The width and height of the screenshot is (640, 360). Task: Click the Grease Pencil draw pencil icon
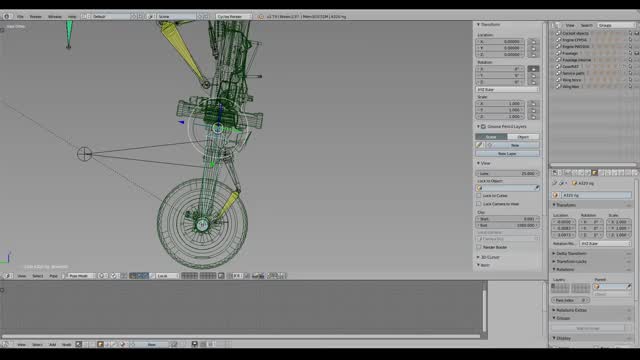coord(480,145)
